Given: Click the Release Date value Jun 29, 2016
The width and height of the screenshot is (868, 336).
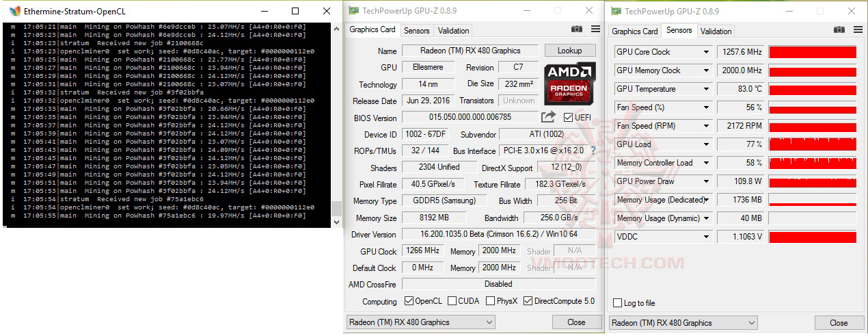Looking at the screenshot, I should 428,101.
